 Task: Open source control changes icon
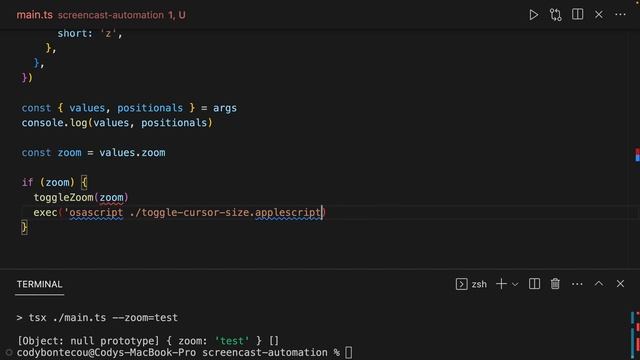click(x=555, y=15)
